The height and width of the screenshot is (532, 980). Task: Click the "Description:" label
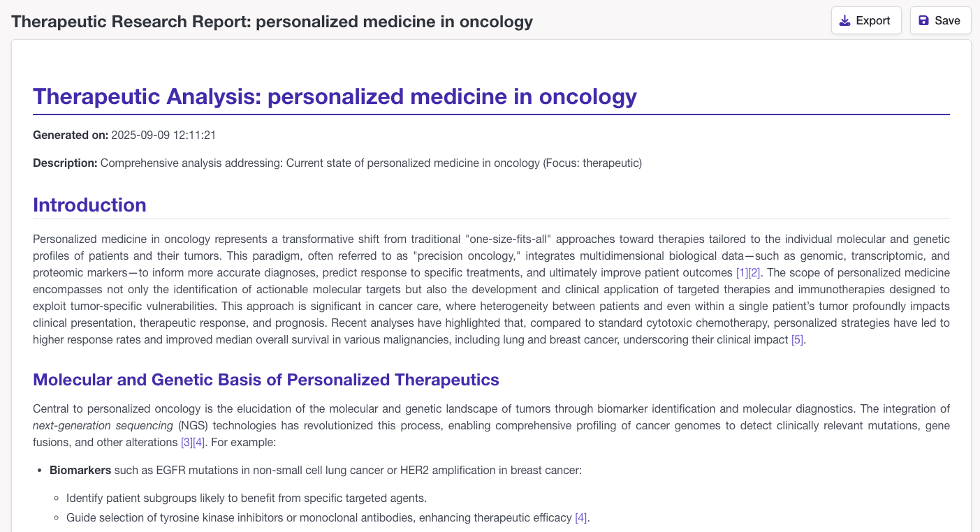click(x=65, y=163)
